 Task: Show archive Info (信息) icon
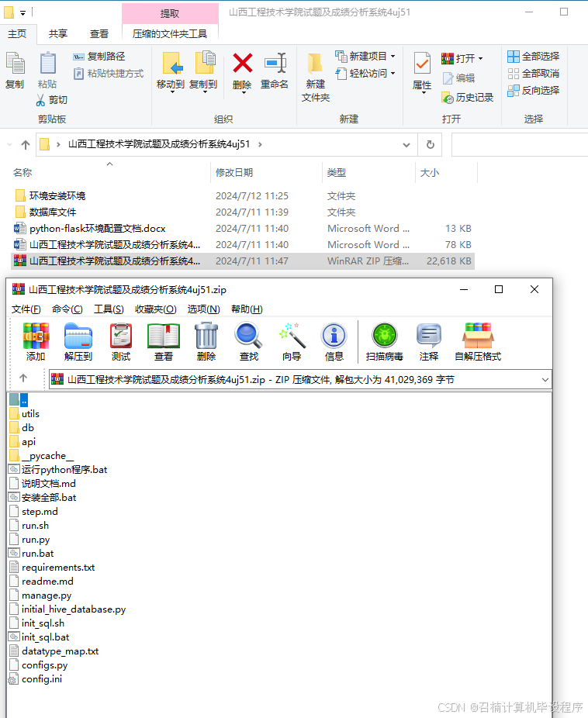[334, 342]
